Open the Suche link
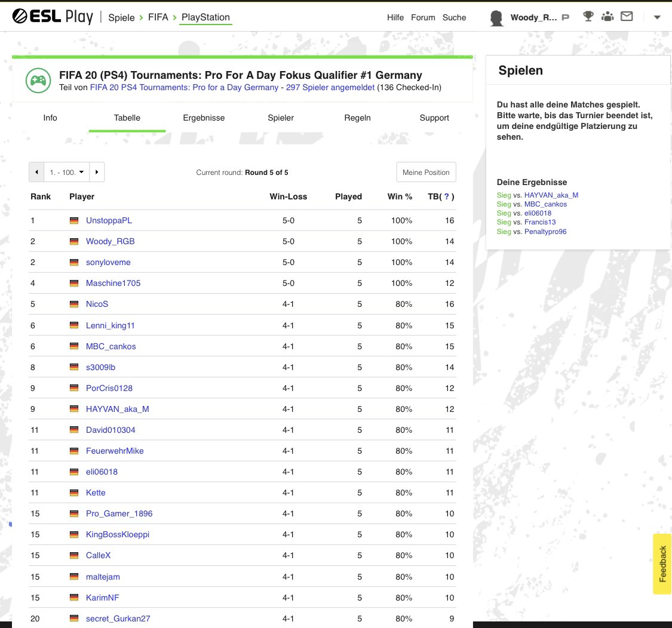This screenshot has width=672, height=628. click(455, 17)
